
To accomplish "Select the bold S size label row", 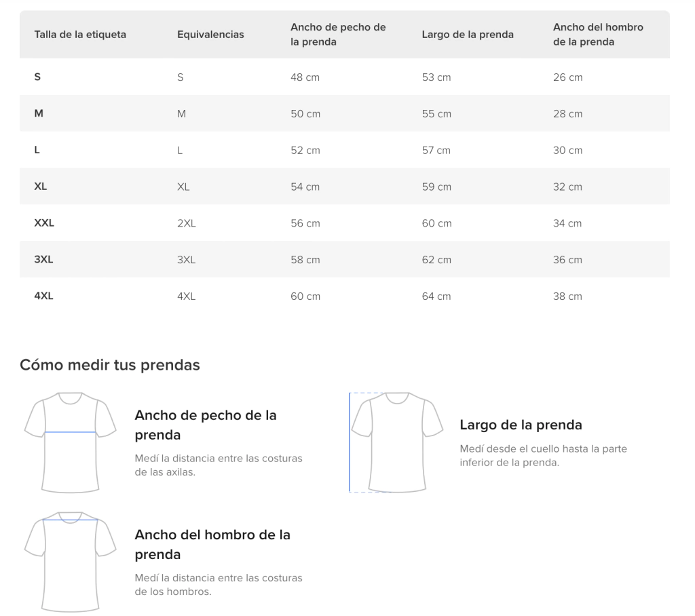I will point(37,77).
